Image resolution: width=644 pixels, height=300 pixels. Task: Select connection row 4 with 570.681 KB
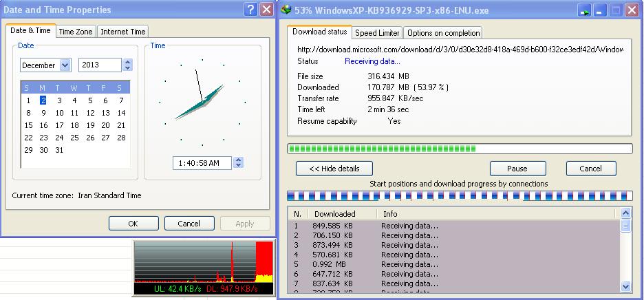coord(453,255)
